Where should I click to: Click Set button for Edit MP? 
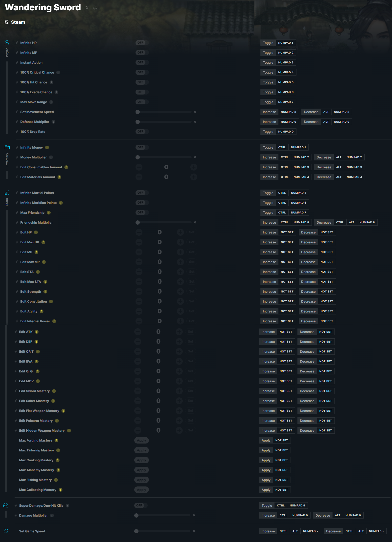(x=192, y=252)
